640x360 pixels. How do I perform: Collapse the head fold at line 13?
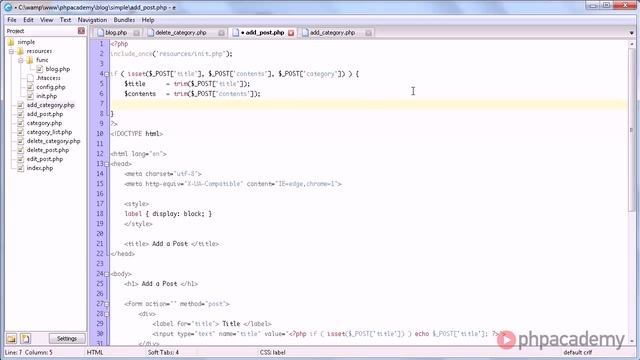[x=107, y=164]
